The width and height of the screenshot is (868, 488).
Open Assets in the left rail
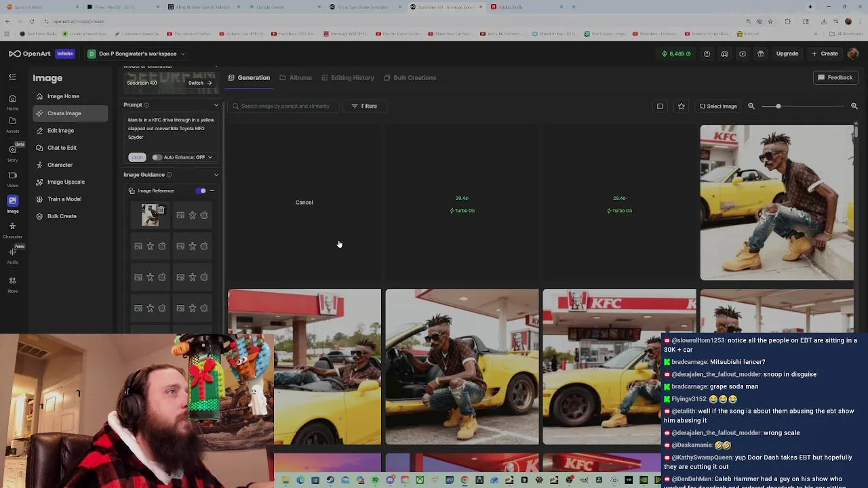(12, 125)
